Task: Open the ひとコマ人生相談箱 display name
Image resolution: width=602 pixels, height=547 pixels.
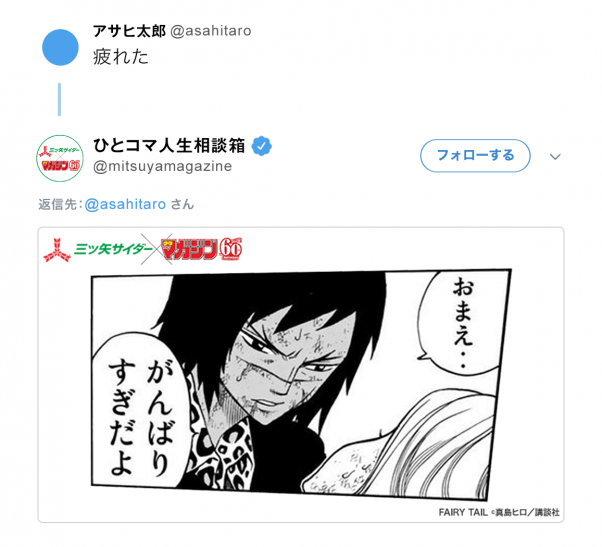Action: click(x=169, y=146)
